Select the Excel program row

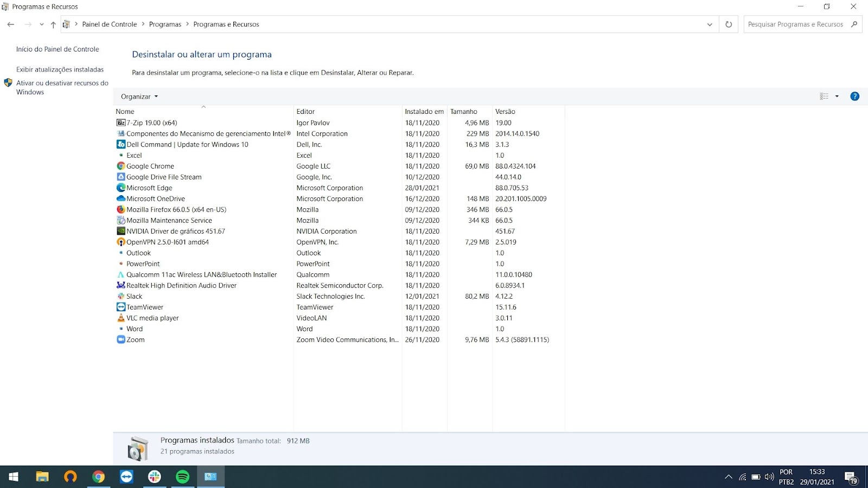tap(340, 155)
